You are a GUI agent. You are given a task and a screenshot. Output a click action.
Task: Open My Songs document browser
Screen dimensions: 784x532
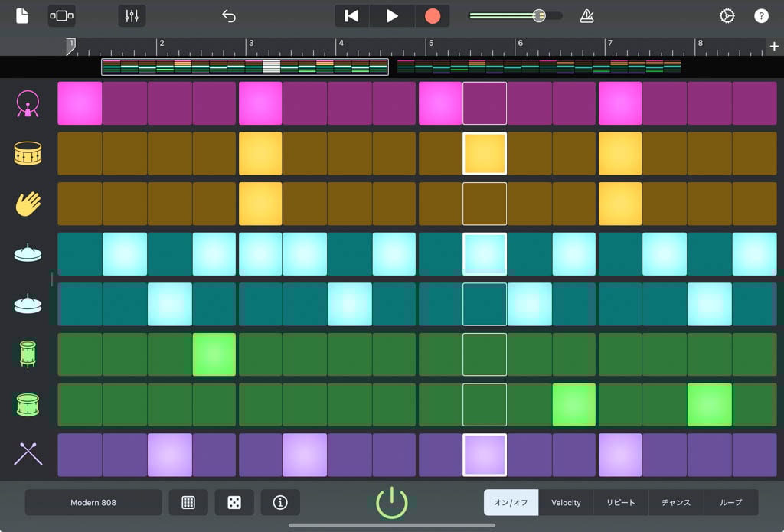[x=22, y=16]
